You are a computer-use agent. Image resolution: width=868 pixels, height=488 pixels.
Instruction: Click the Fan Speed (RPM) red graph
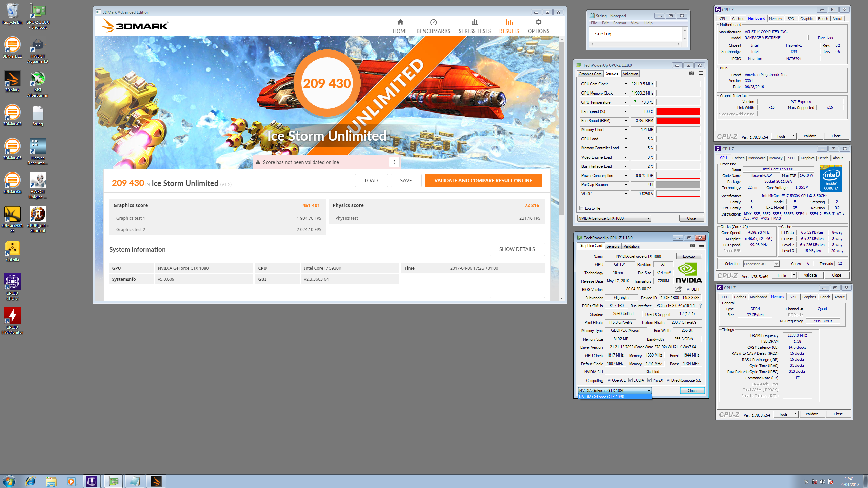tap(678, 121)
